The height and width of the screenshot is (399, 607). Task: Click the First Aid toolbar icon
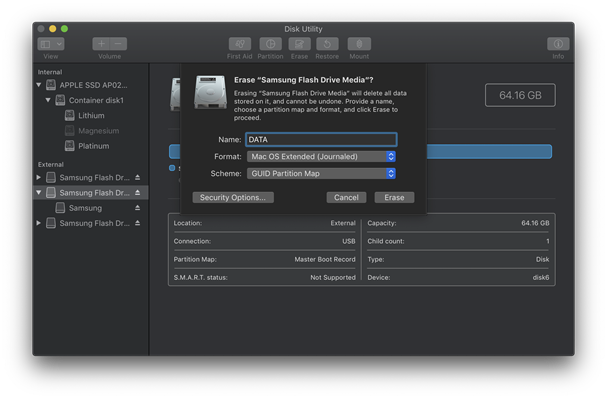click(240, 44)
